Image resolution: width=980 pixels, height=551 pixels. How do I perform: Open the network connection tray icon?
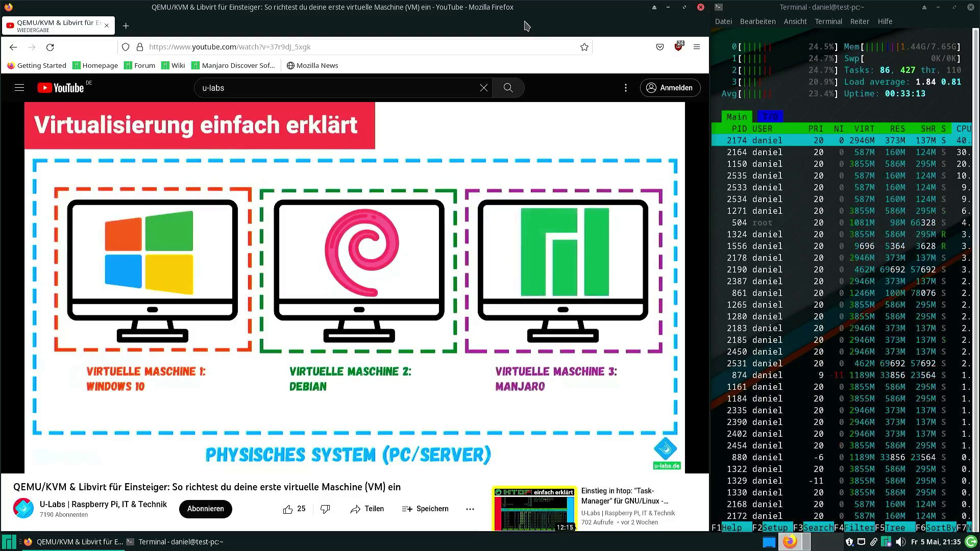tap(862, 542)
